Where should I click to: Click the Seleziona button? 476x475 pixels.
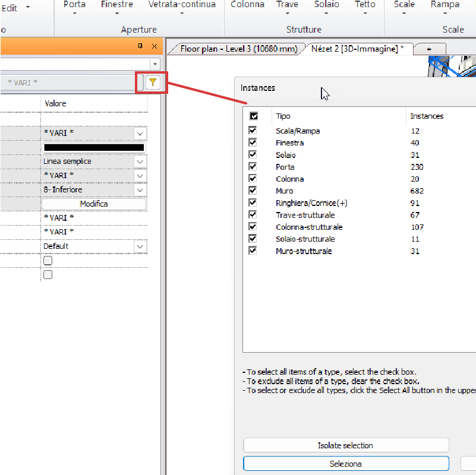coord(346,464)
